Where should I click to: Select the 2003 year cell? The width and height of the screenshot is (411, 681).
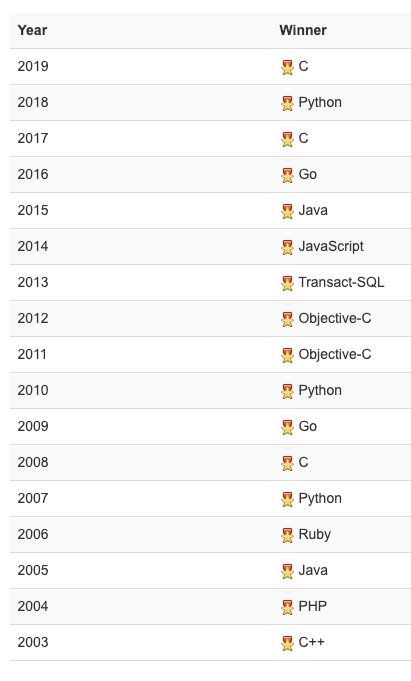(33, 642)
